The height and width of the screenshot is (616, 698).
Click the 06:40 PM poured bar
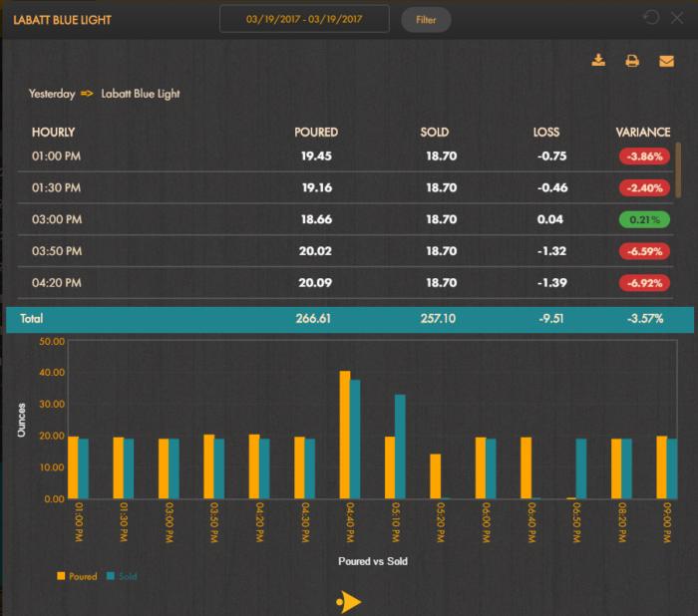(x=525, y=467)
